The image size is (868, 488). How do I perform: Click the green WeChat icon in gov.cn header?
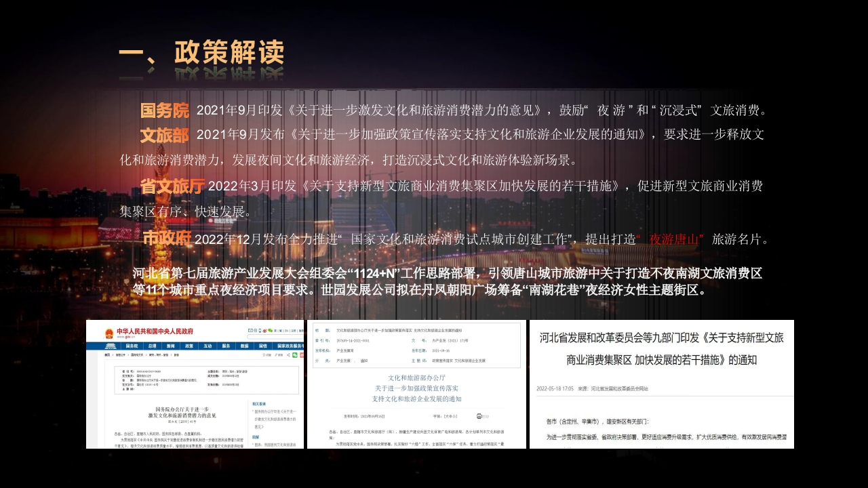point(271,330)
